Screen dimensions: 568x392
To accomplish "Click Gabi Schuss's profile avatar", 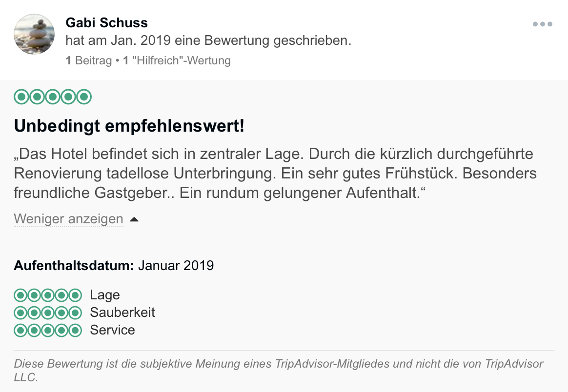I will click(x=34, y=34).
